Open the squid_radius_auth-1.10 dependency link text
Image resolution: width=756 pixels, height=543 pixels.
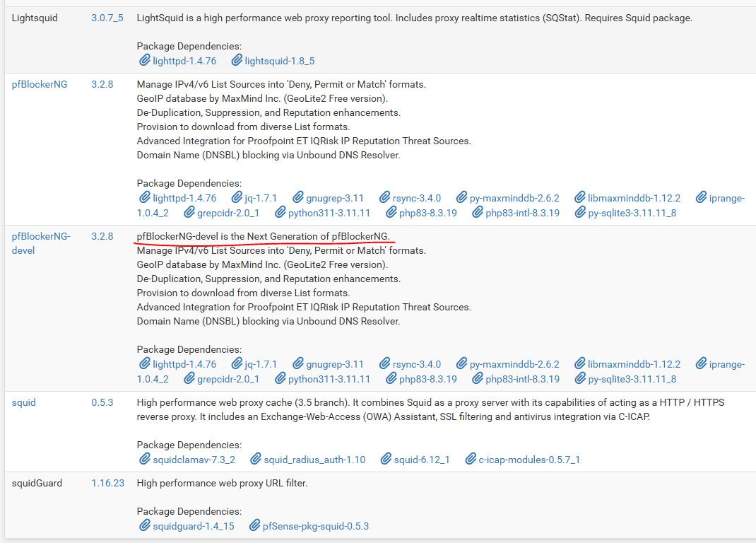(314, 460)
